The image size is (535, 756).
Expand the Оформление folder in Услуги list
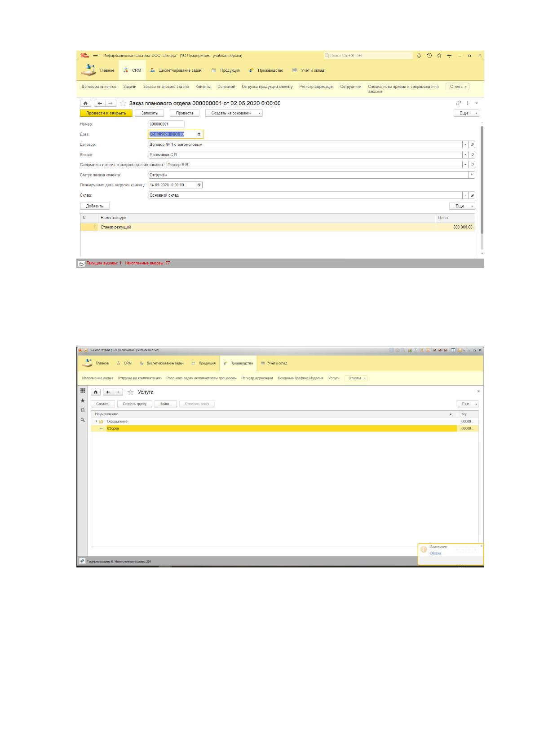(97, 422)
